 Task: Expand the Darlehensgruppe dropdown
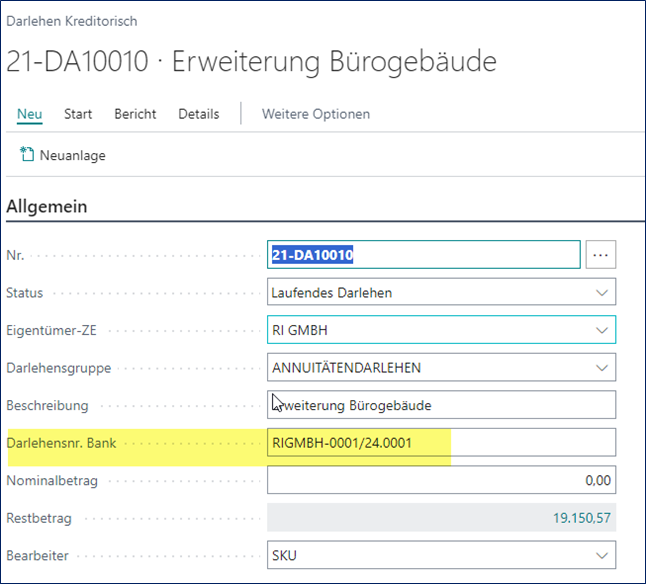(601, 368)
